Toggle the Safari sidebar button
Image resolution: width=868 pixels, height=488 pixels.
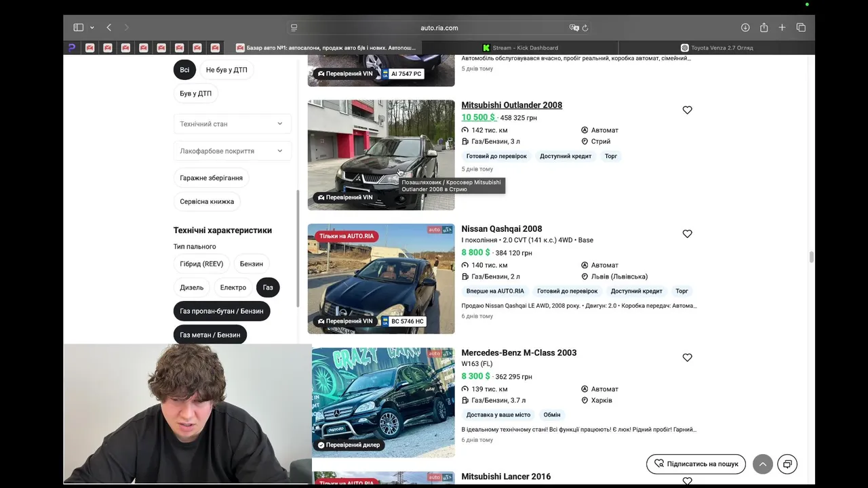(x=79, y=28)
